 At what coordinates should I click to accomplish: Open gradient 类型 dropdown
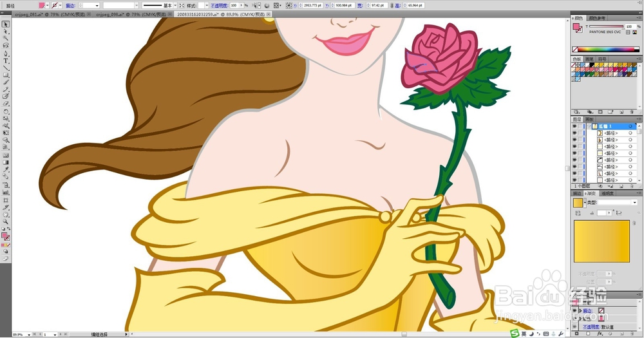634,202
